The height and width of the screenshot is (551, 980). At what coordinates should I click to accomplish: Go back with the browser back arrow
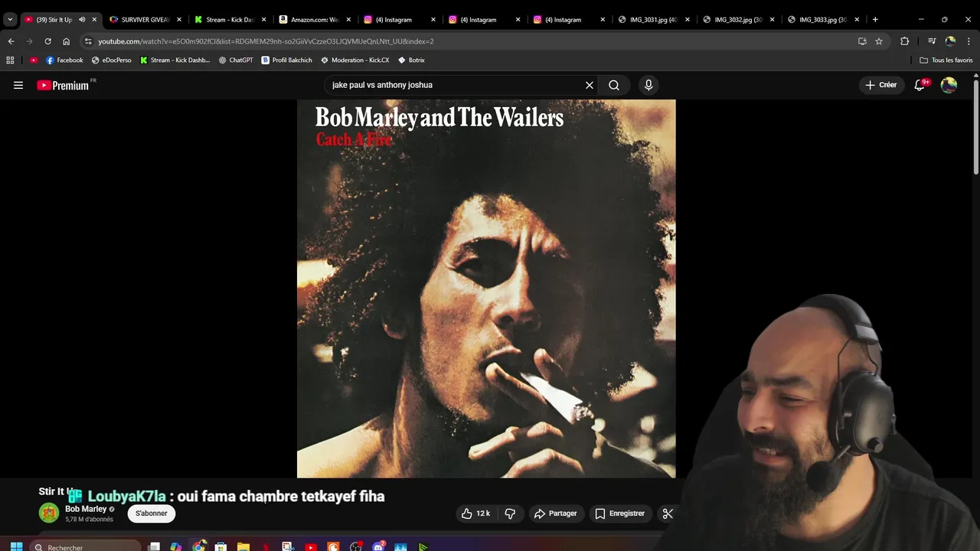(x=11, y=41)
